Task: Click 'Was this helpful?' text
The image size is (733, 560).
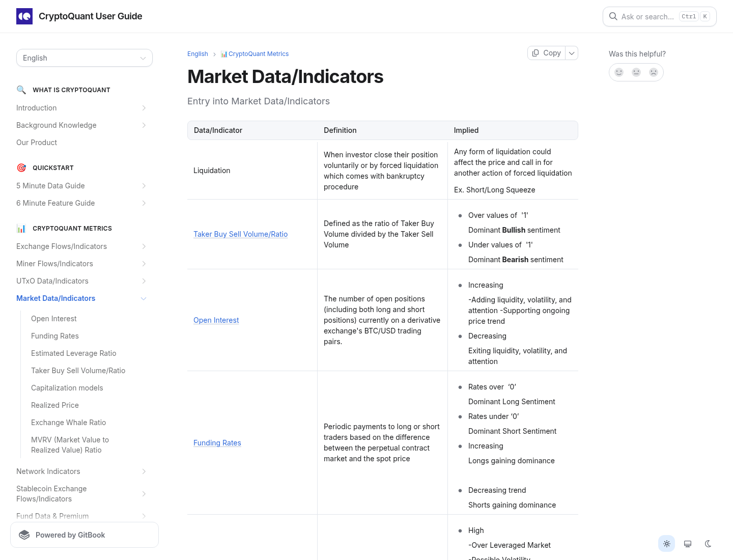Action: tap(637, 54)
